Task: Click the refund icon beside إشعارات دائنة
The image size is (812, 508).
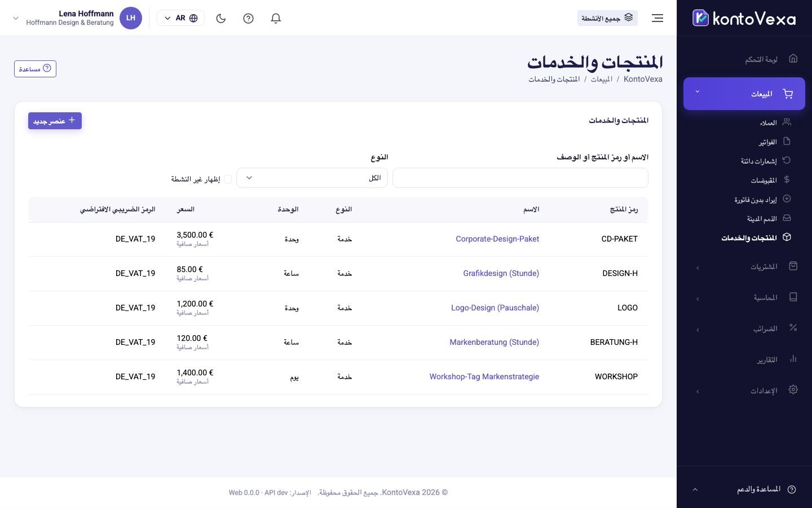Action: click(787, 160)
